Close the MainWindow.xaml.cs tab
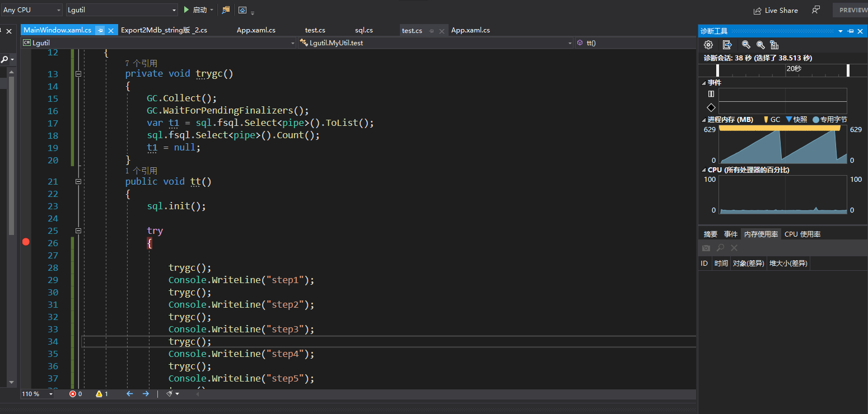 click(x=111, y=31)
